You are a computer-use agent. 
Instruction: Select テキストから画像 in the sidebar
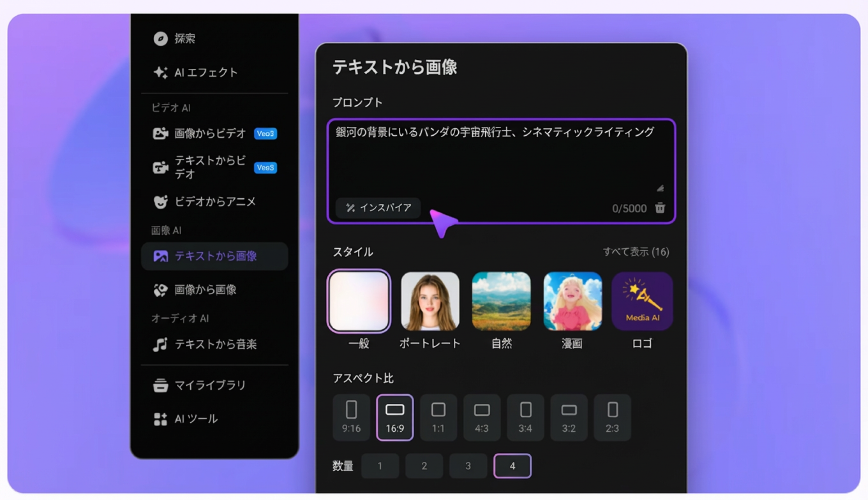[215, 256]
